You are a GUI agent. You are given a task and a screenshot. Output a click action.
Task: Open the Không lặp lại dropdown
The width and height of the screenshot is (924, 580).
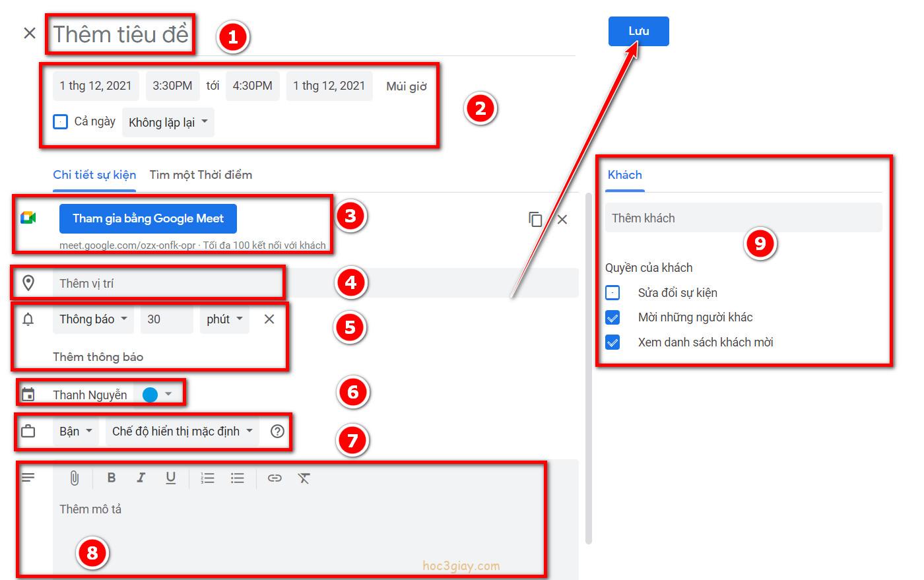(x=168, y=122)
